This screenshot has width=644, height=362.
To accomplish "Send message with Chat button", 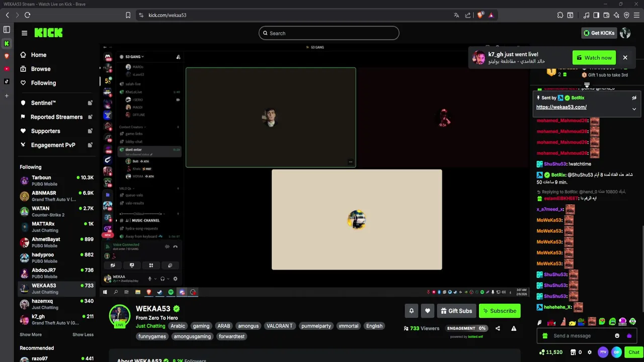I will (634, 352).
